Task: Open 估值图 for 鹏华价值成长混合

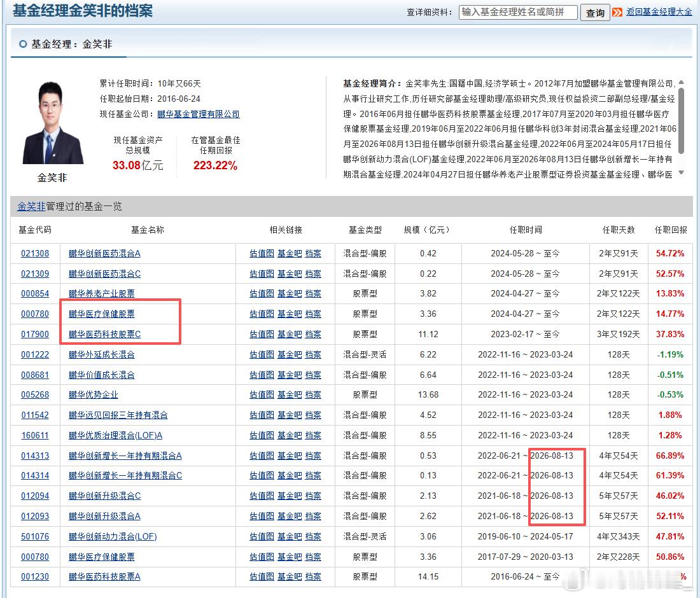Action: tap(262, 375)
